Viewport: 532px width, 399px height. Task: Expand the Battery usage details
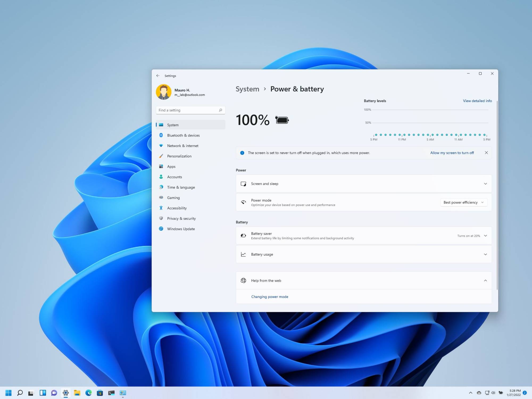pyautogui.click(x=485, y=254)
